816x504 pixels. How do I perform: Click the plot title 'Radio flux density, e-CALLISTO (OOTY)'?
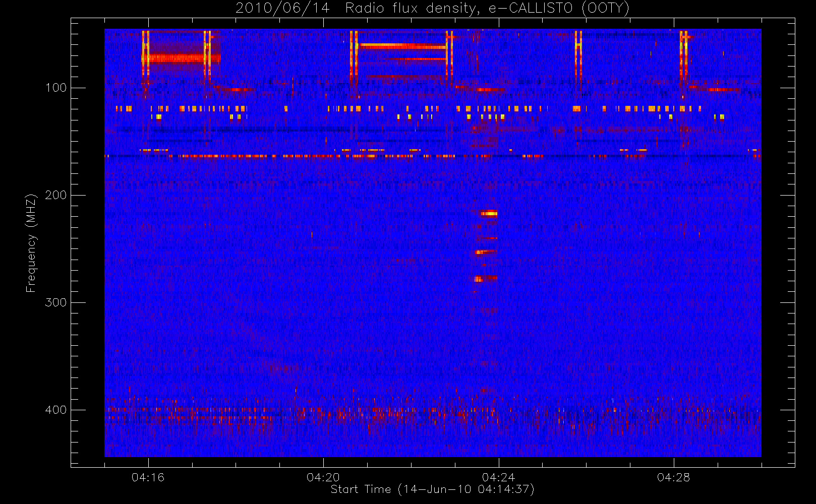487,8
